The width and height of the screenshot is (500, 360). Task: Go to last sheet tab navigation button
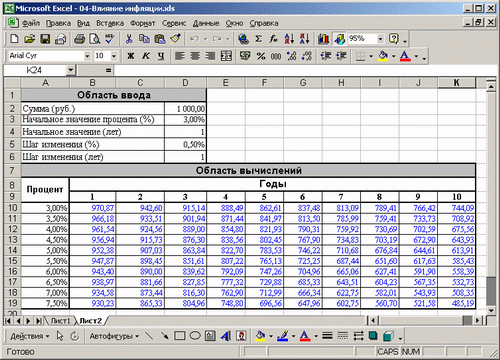[x=39, y=321]
